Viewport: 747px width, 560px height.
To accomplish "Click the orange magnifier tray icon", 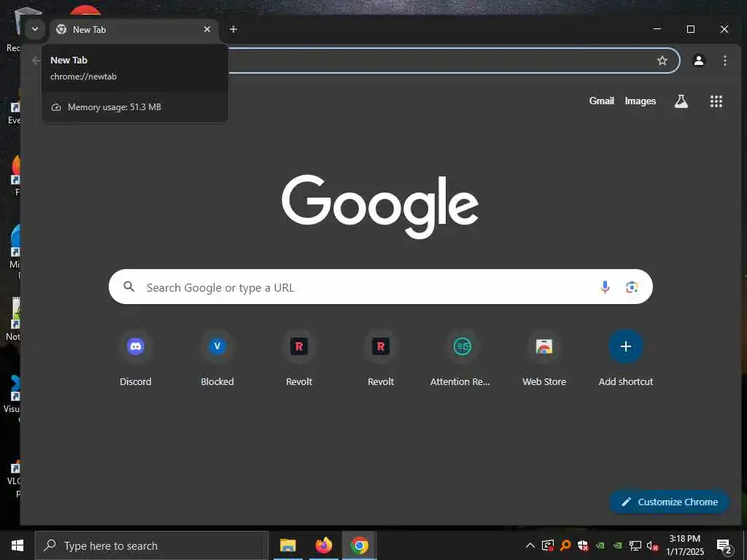I will (565, 545).
